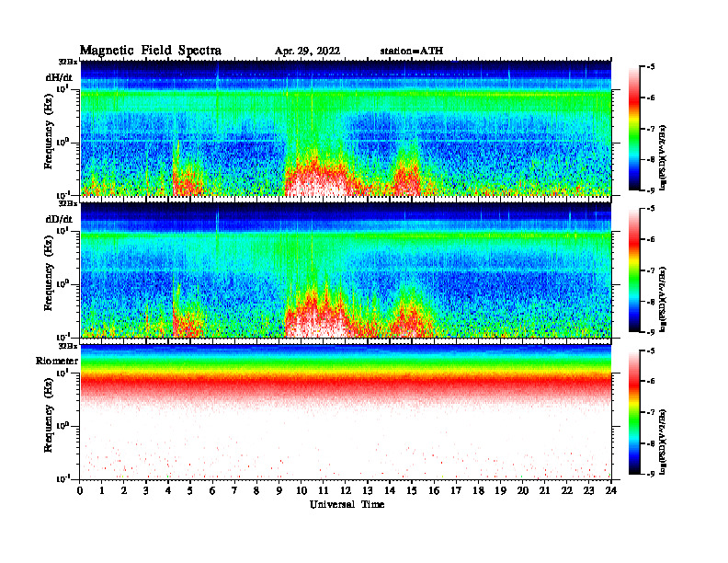
Task: Click the hour "9" tick label on the time axis
Action: (x=279, y=490)
